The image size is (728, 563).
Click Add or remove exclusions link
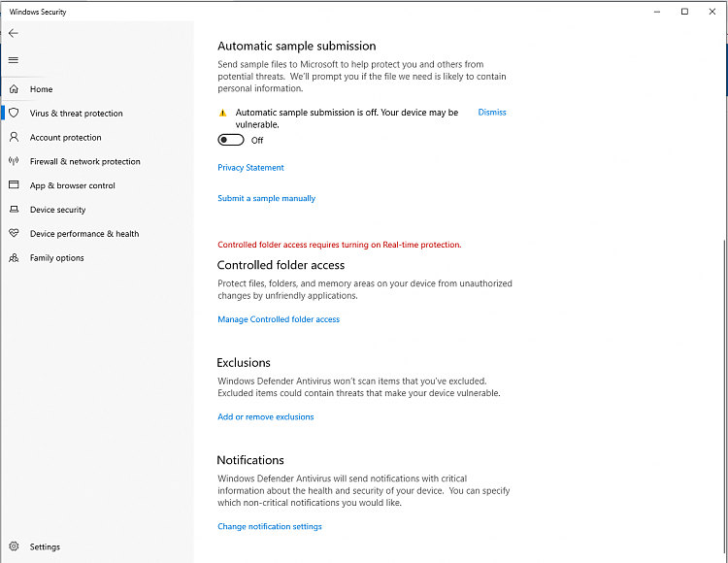click(266, 416)
